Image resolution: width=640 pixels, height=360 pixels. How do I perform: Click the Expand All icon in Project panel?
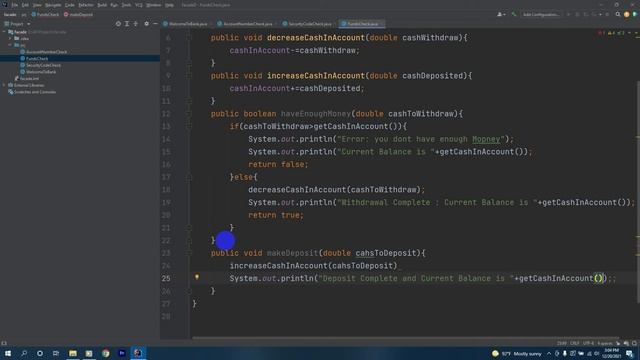127,24
